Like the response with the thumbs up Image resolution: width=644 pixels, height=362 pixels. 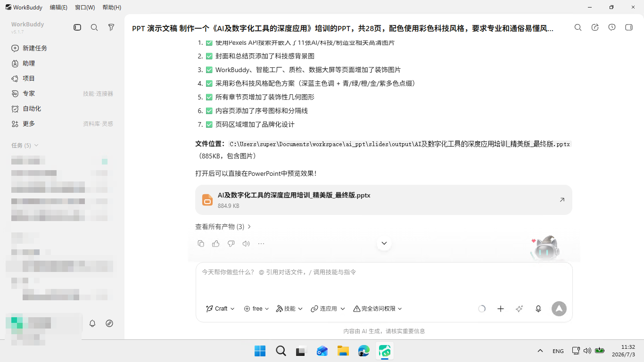pyautogui.click(x=216, y=244)
